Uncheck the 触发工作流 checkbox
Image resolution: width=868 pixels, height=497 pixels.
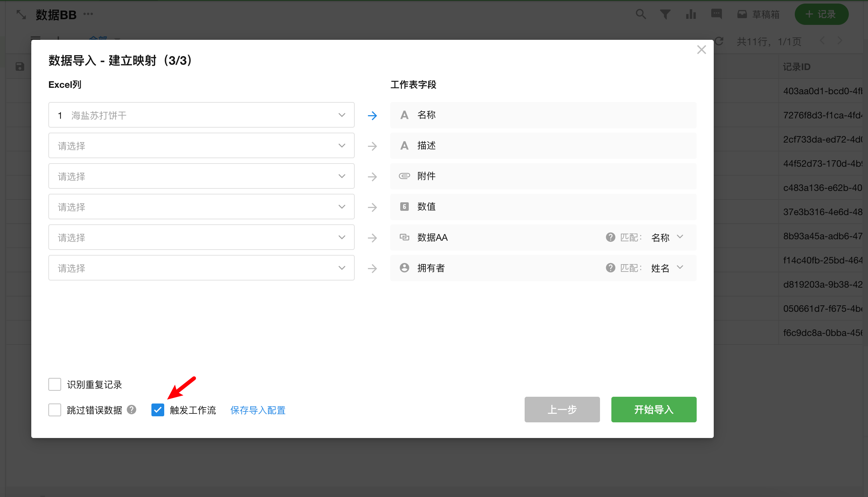158,410
